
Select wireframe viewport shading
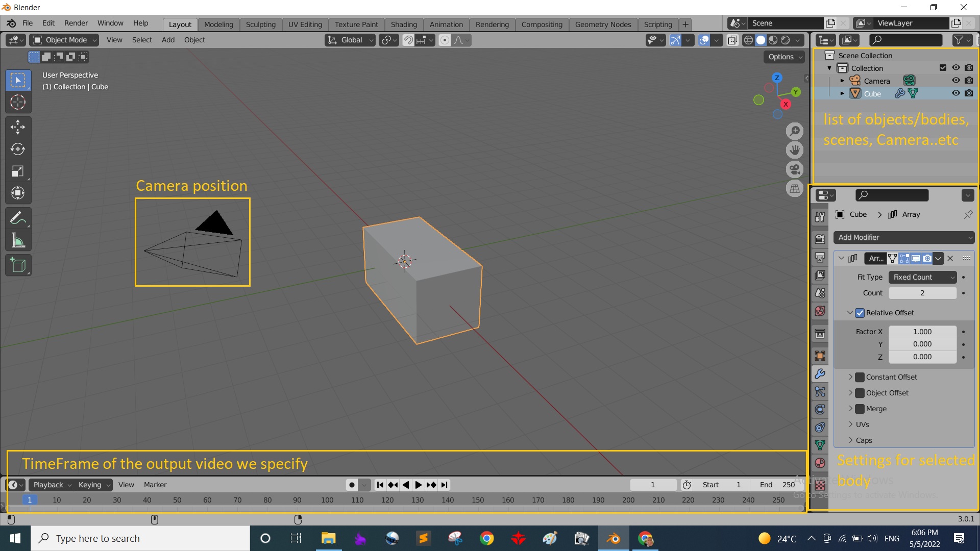click(x=748, y=40)
